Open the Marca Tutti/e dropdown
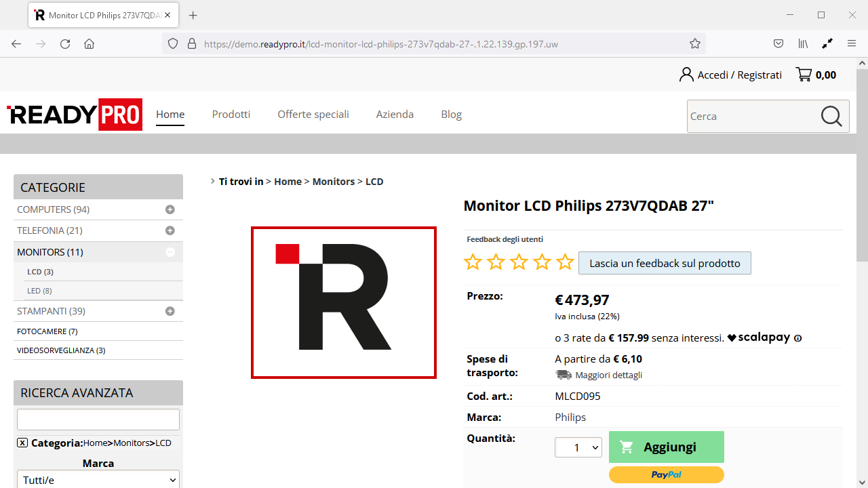Image resolution: width=868 pixels, height=488 pixels. (98, 480)
